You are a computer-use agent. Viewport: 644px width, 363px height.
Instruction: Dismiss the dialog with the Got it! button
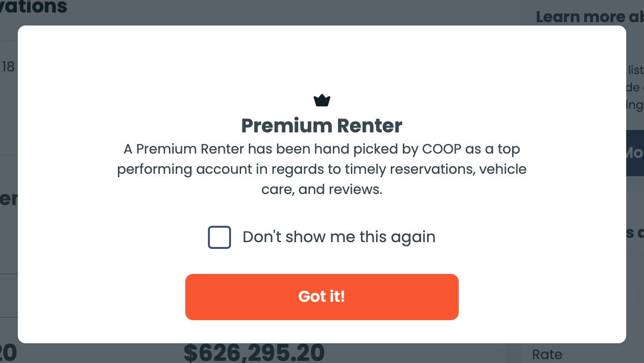pos(322,297)
